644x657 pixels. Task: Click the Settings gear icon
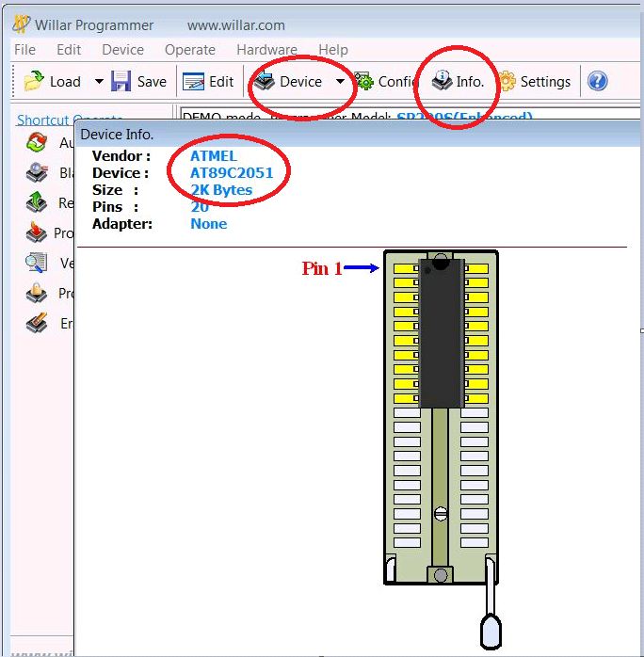coord(507,81)
